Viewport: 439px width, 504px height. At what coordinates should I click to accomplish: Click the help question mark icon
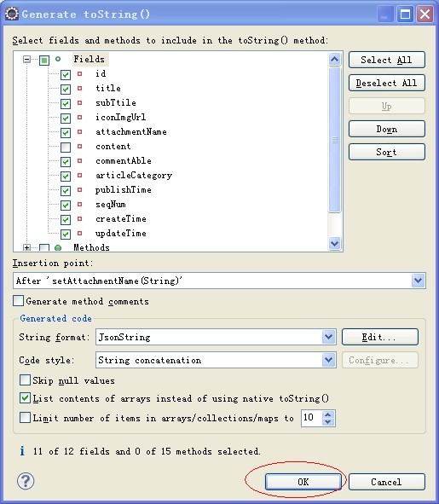[x=26, y=481]
